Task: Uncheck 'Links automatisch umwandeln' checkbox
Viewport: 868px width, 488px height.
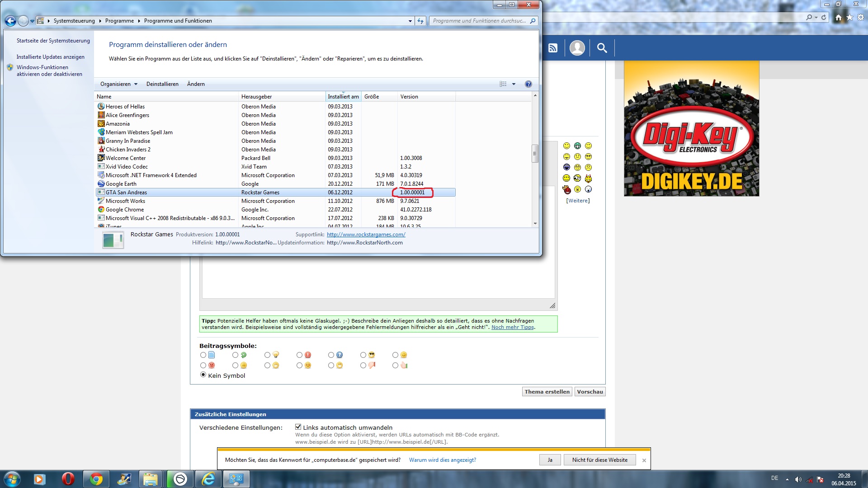Action: [298, 427]
